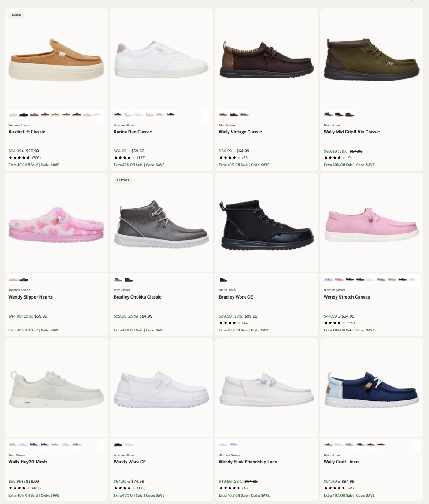This screenshot has height=504, width=429.
Task: Open the navy Wally Craft Linen shoe photo
Action: pos(371,389)
